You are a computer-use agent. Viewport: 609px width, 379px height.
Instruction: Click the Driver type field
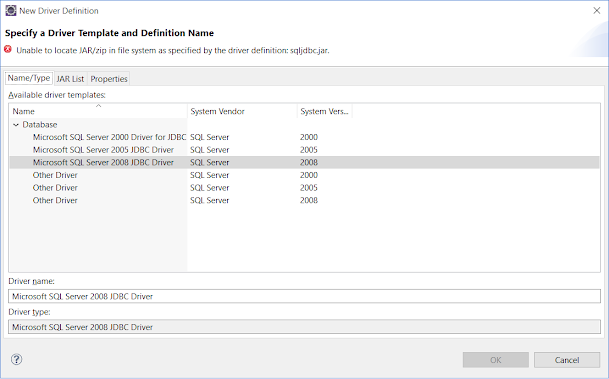coord(304,327)
